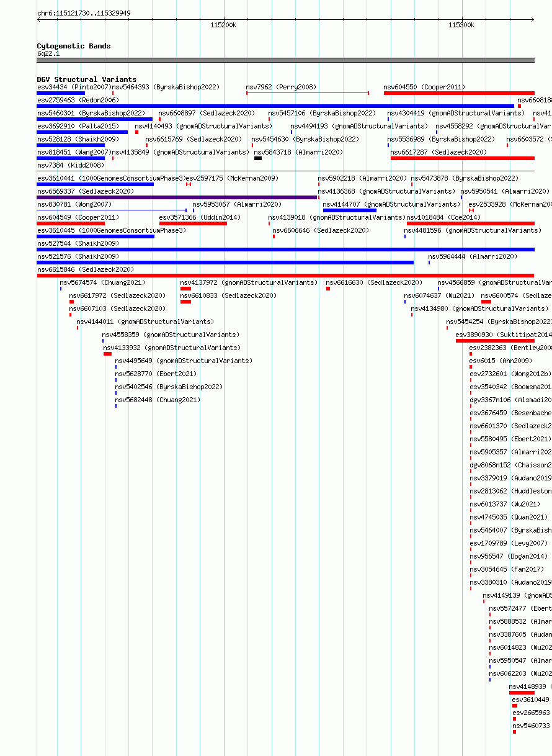The height and width of the screenshot is (756, 552).
Task: Click the nsv830781 (Wong2007) label
Action: click(74, 205)
